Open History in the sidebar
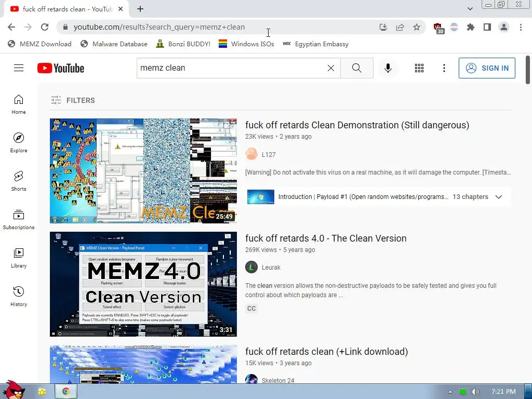 (19, 297)
